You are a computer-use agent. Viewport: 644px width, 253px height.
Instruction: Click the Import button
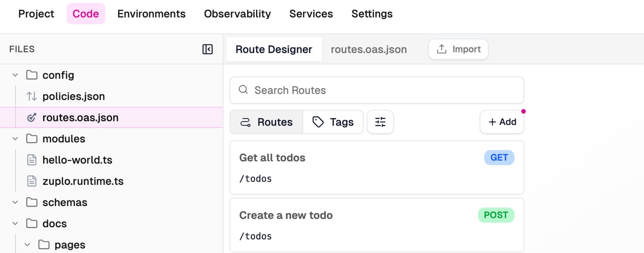(x=458, y=49)
